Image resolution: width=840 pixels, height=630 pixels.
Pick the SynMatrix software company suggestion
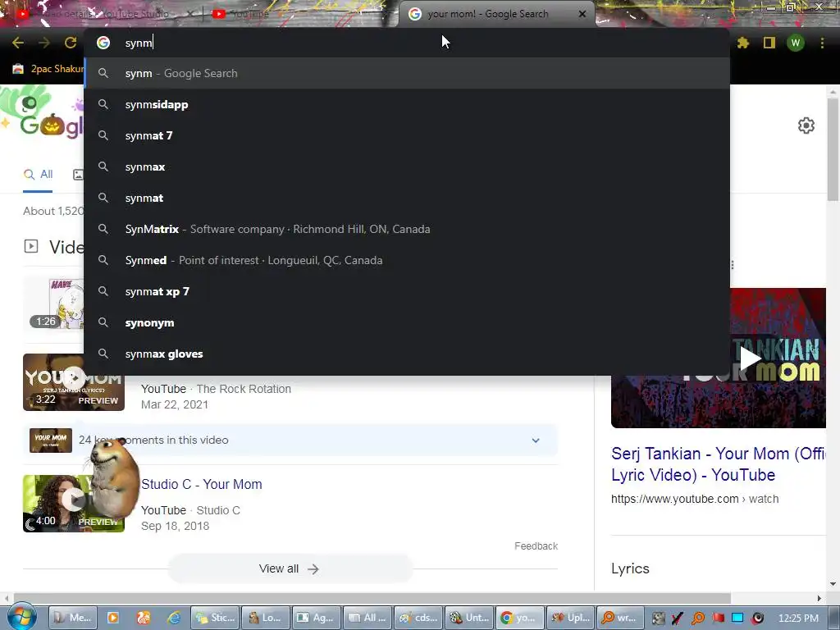[407, 230]
